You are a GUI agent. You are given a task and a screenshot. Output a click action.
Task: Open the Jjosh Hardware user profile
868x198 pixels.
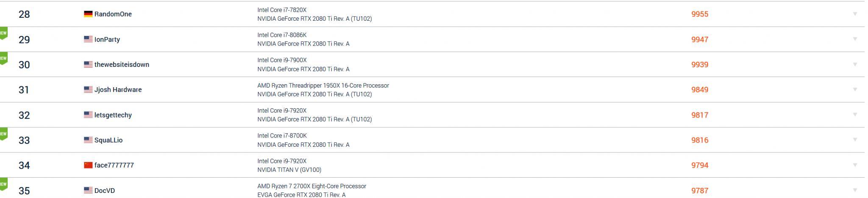click(118, 90)
